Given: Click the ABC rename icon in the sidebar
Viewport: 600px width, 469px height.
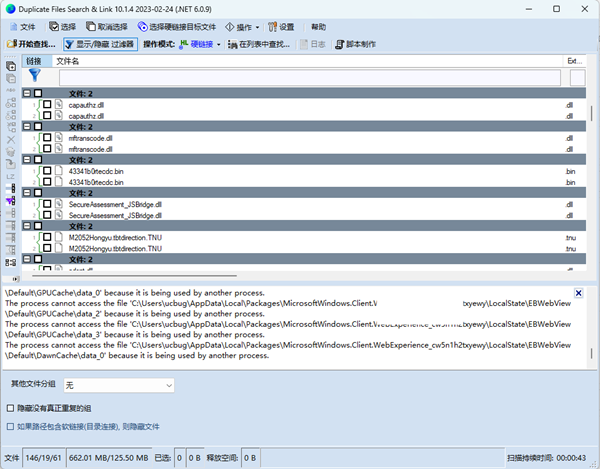Looking at the screenshot, I should click(11, 90).
